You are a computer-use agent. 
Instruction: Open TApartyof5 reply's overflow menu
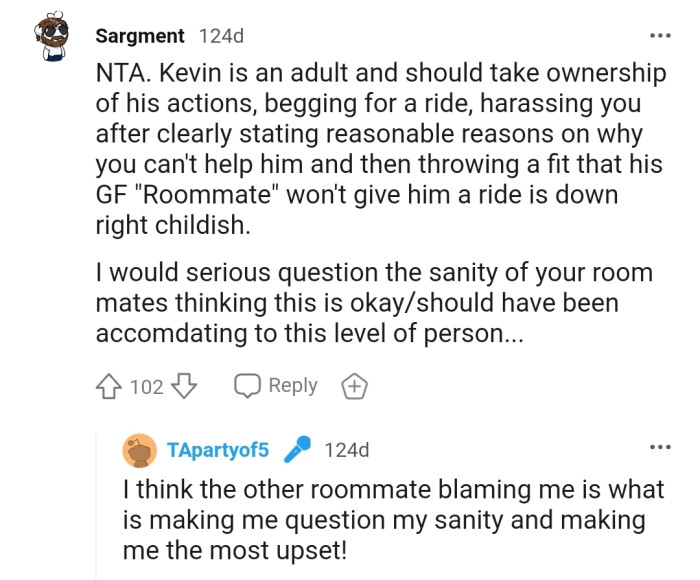pos(658,447)
